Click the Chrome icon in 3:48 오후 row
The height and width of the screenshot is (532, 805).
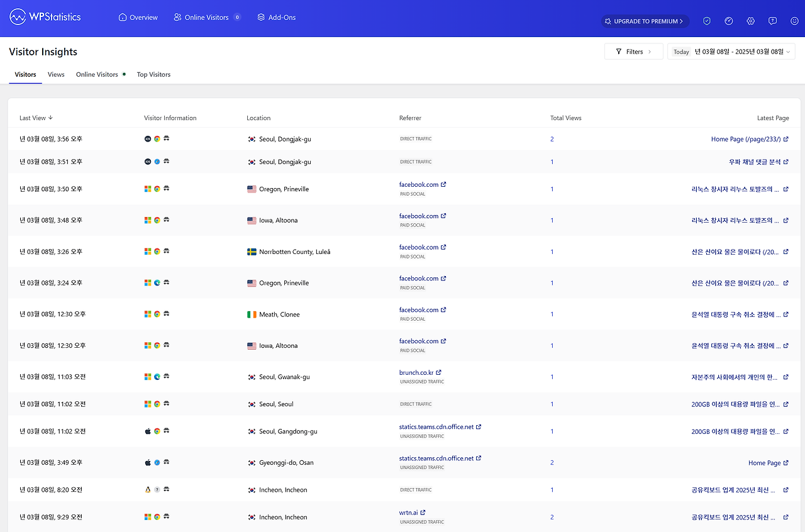tap(157, 220)
